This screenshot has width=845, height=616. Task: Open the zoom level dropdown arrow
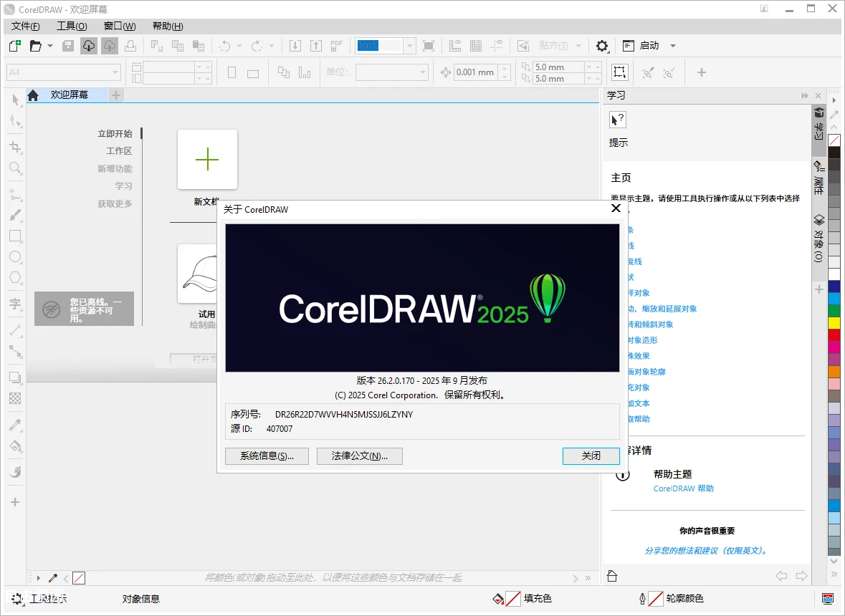pyautogui.click(x=409, y=46)
